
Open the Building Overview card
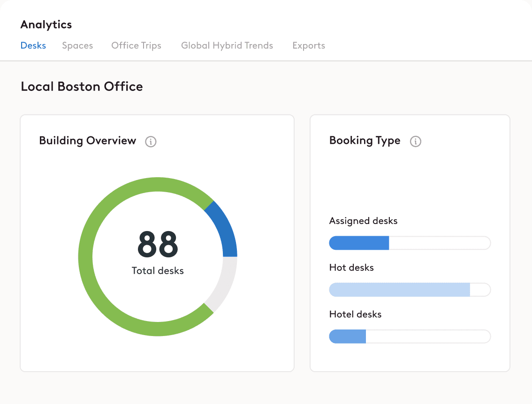tap(88, 140)
